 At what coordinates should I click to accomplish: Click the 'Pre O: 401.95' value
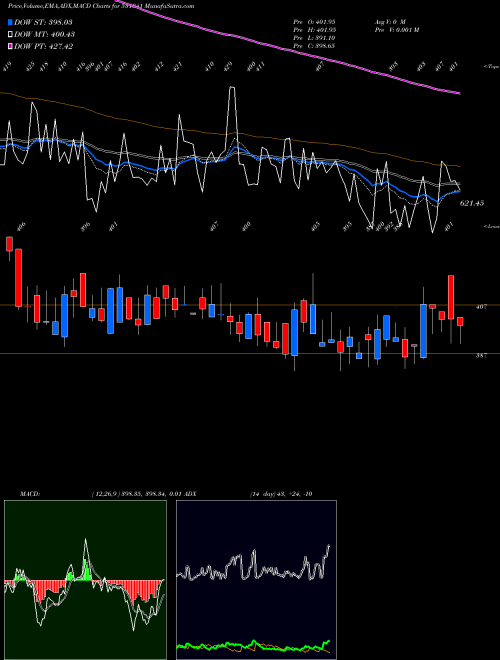314,21
